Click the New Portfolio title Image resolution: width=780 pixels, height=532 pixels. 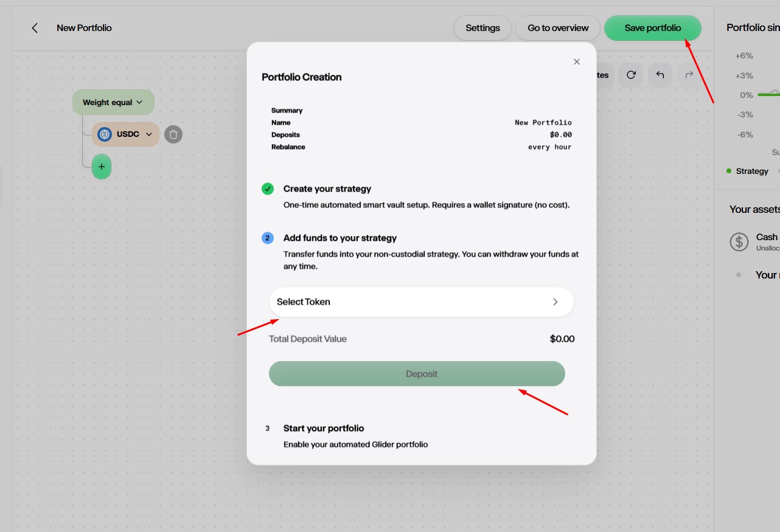point(84,28)
